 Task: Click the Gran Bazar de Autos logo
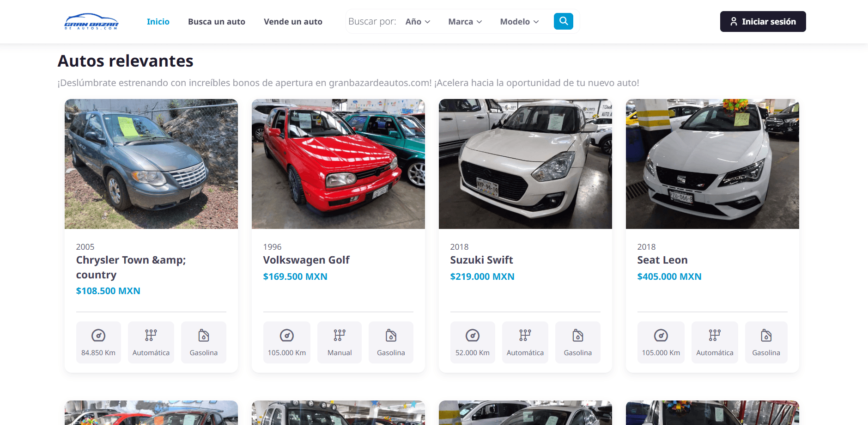click(x=91, y=21)
